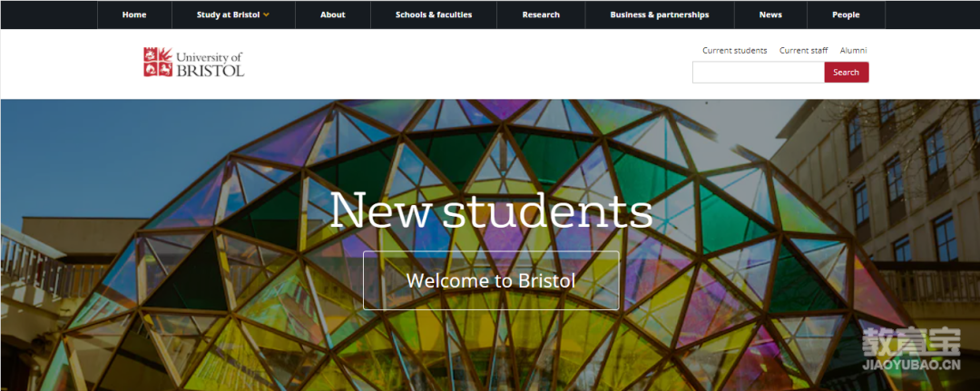Open the People menu item
Screen dimensions: 980x391
point(846,15)
